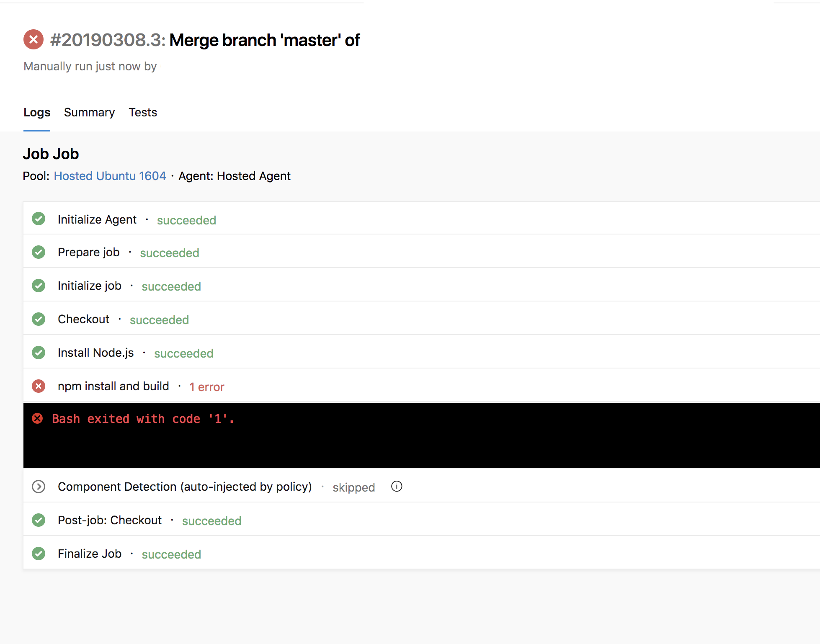This screenshot has width=820, height=644.
Task: Open the 1 error link
Action: (x=207, y=387)
